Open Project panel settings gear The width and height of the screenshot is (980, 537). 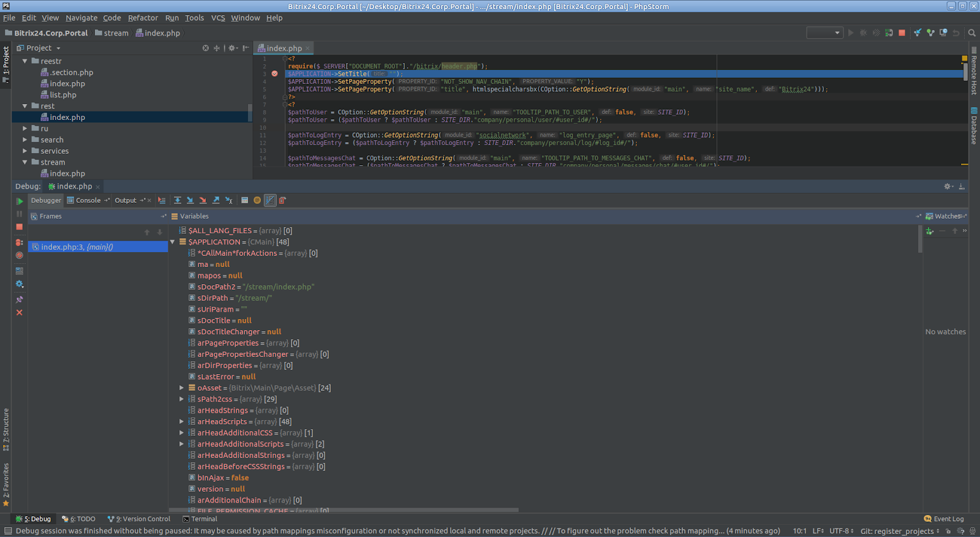[233, 48]
